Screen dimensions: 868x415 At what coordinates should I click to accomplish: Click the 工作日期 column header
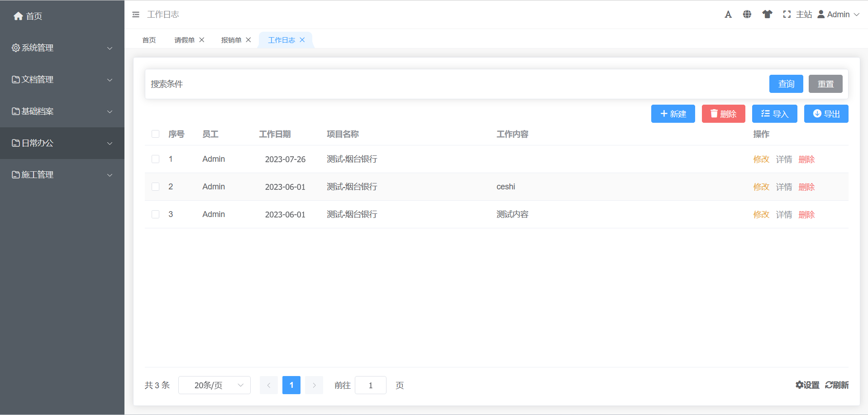pos(275,134)
